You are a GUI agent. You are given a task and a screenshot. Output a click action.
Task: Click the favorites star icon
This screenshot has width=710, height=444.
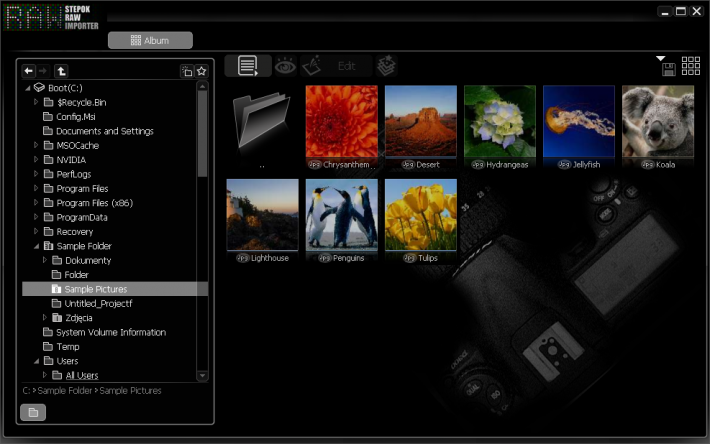click(x=201, y=71)
